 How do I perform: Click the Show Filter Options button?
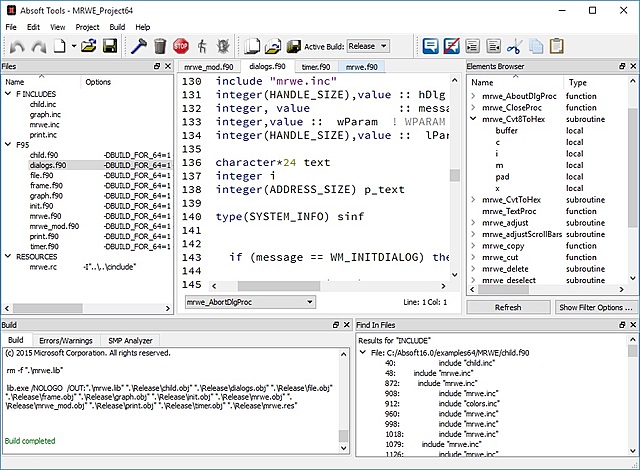click(596, 307)
